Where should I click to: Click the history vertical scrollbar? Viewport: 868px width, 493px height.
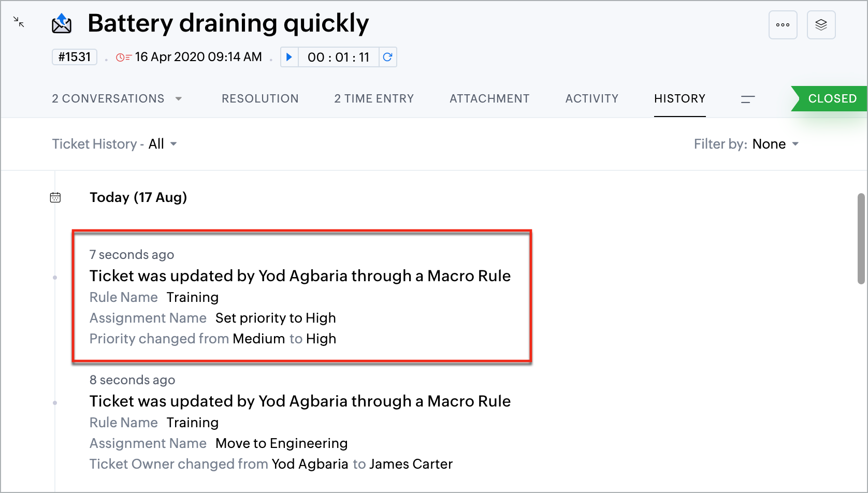[x=861, y=238]
